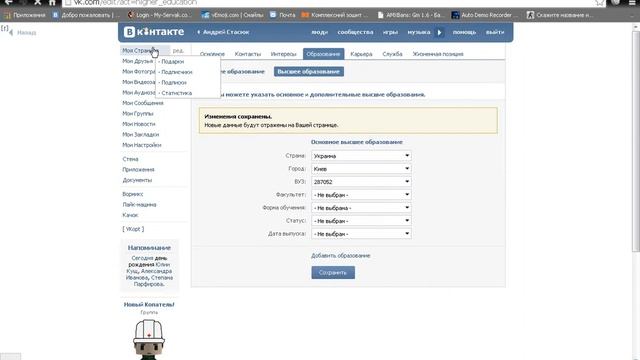The image size is (640, 360).
Task: Switch to the Основное tab
Action: point(212,54)
